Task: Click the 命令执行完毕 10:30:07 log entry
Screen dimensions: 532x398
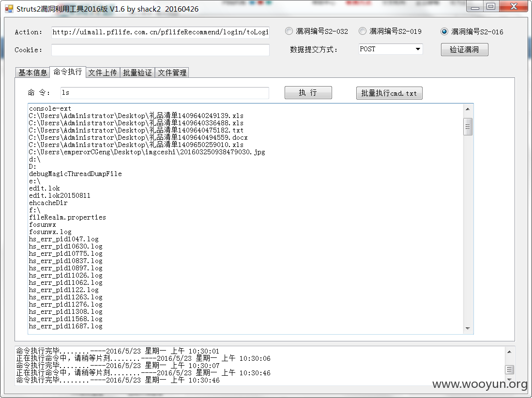Action: click(x=118, y=366)
